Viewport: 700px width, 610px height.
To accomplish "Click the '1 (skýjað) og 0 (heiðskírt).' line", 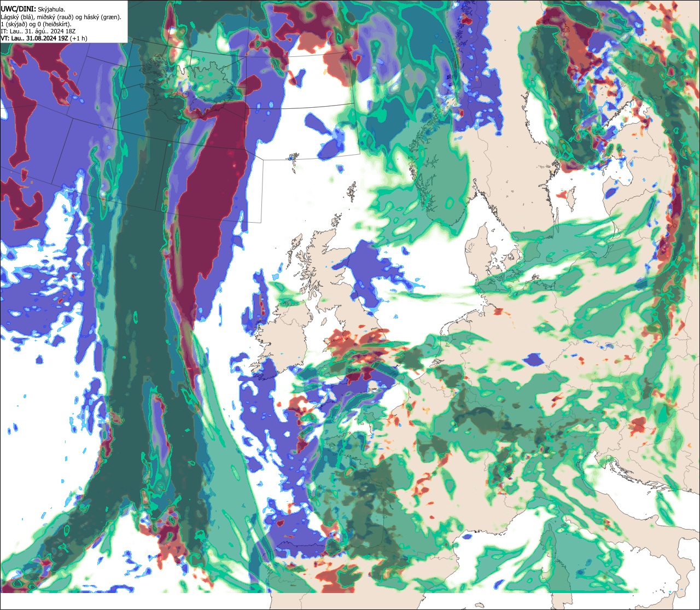I will (36, 24).
